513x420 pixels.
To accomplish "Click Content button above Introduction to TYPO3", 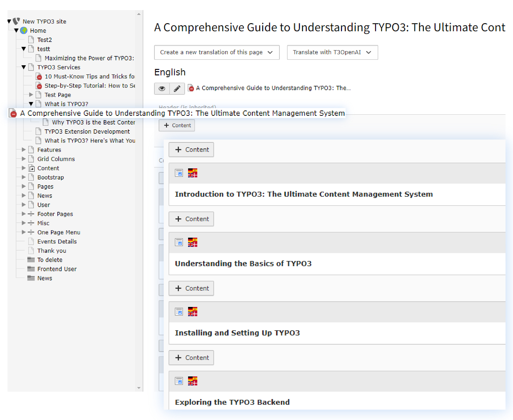I will pyautogui.click(x=191, y=149).
